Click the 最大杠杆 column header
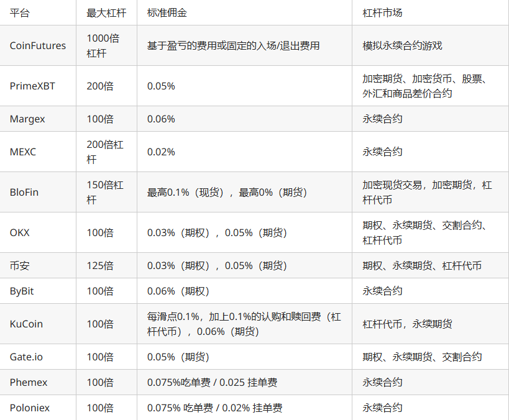 point(106,13)
